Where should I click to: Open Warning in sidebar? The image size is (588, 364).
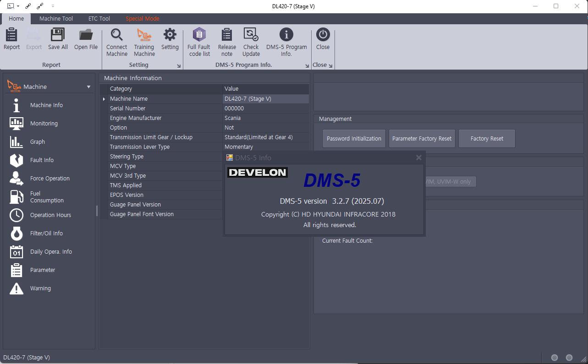[40, 288]
